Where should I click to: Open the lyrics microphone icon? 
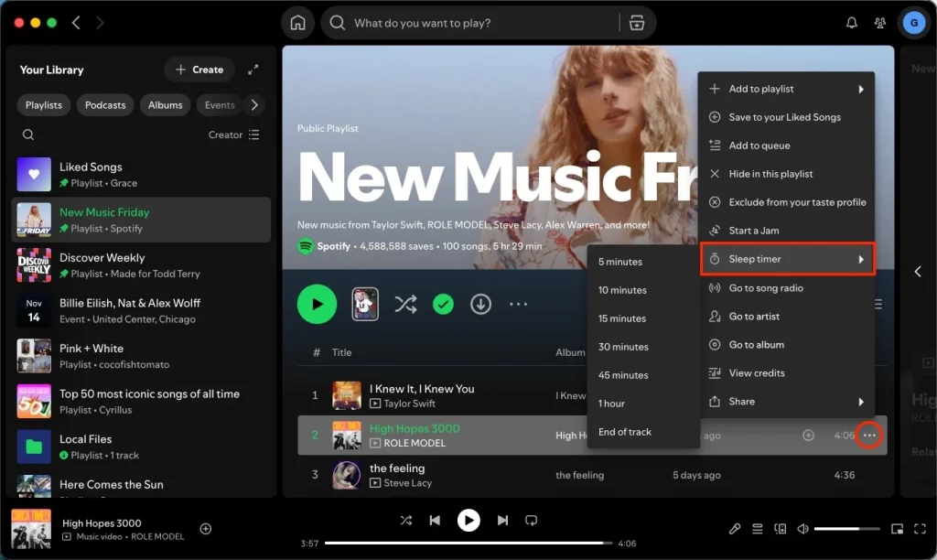click(735, 529)
